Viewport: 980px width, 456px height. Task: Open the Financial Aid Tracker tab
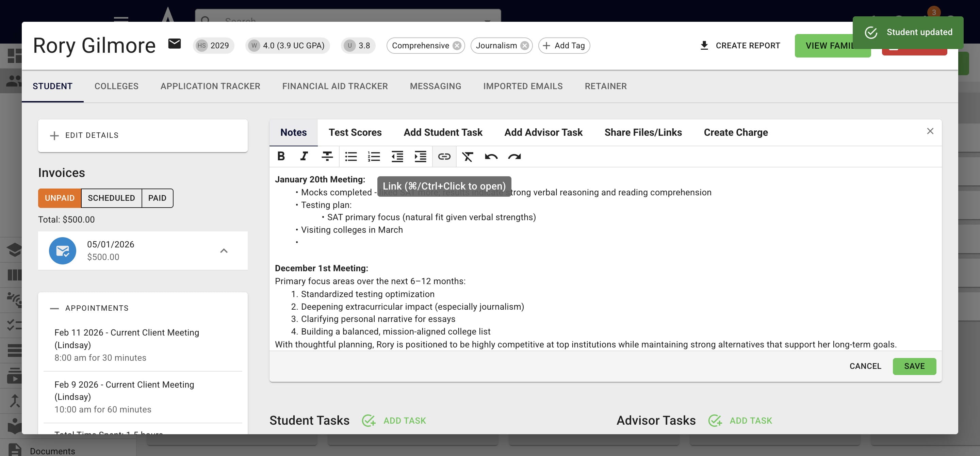point(335,86)
